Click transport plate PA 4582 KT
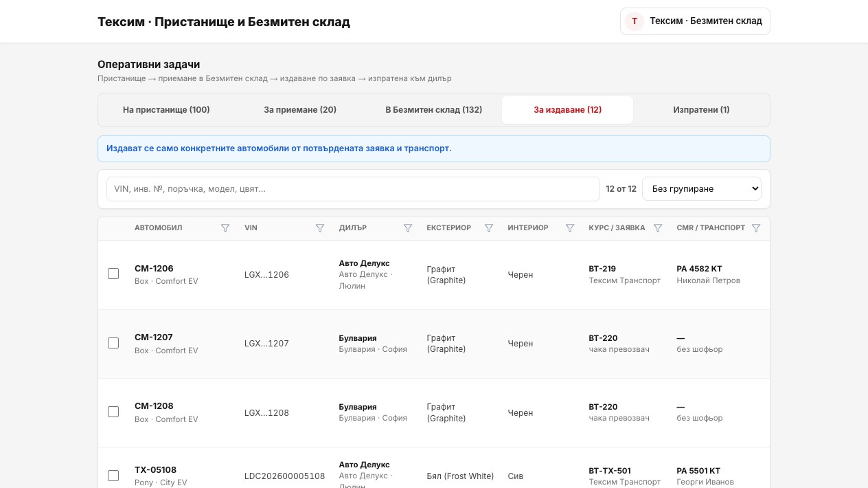This screenshot has width=868, height=488. click(699, 269)
